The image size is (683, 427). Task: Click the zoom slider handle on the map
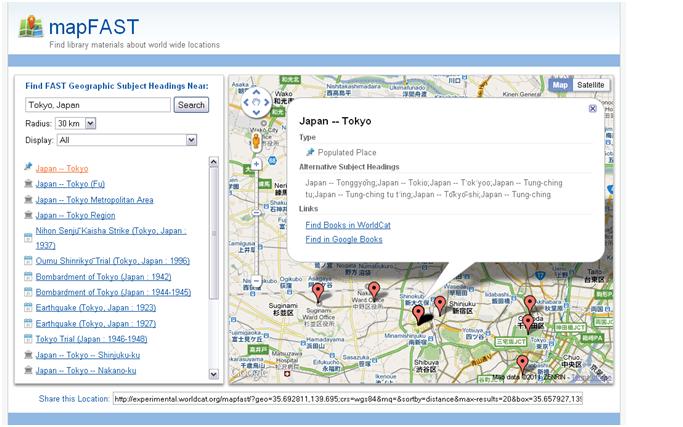pyautogui.click(x=256, y=213)
